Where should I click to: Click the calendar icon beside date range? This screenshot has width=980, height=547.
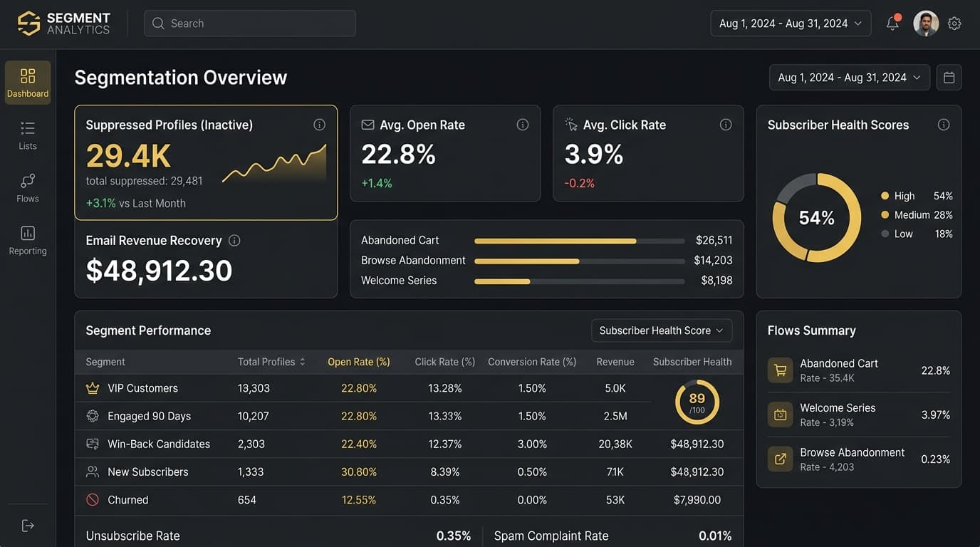pyautogui.click(x=949, y=78)
